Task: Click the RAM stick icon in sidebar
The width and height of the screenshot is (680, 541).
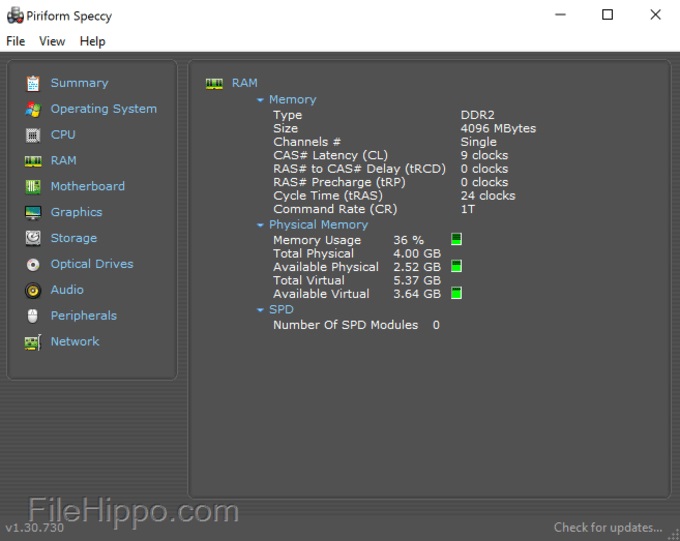Action: tap(33, 161)
